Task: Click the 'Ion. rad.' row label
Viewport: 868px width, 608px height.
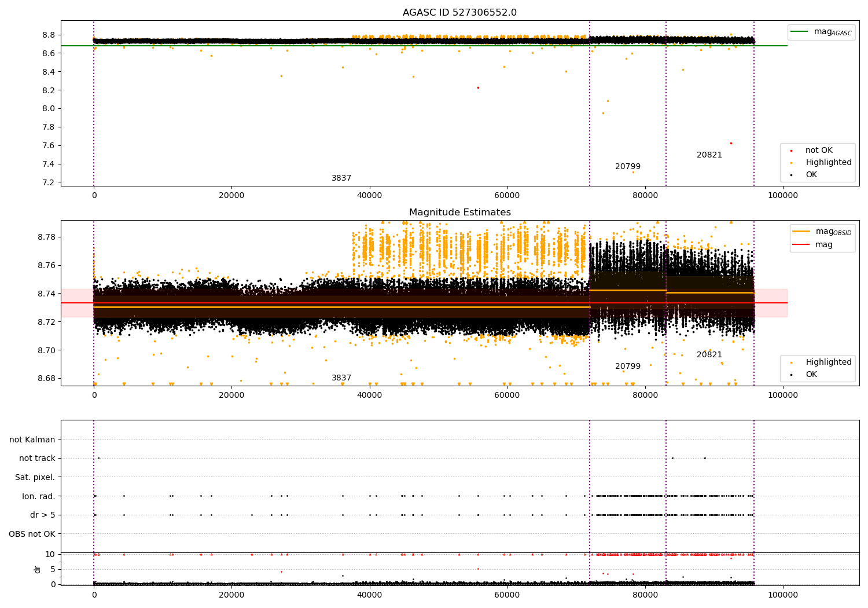Action: pyautogui.click(x=39, y=496)
